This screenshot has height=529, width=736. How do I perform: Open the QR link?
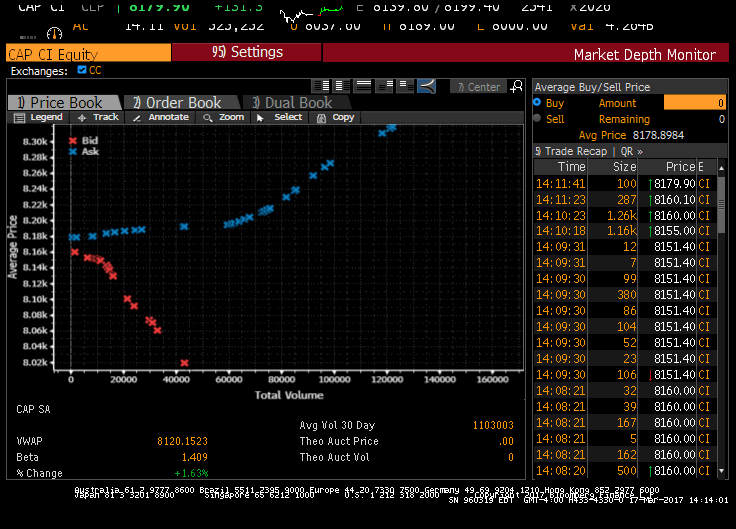[627, 151]
